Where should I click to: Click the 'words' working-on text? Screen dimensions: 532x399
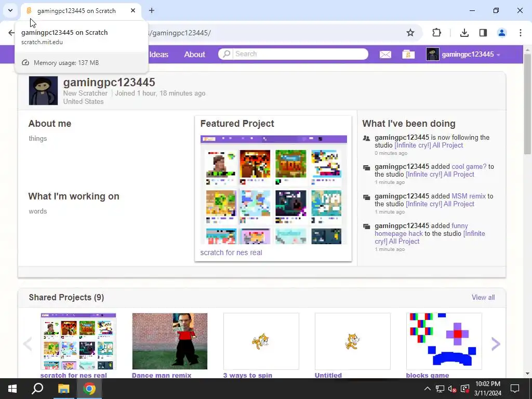[x=37, y=211]
